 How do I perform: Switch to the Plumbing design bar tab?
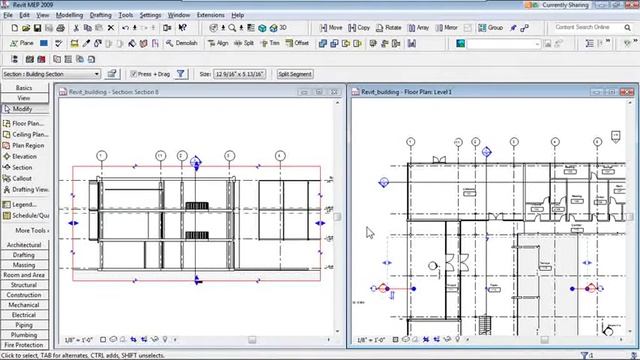tap(24, 335)
